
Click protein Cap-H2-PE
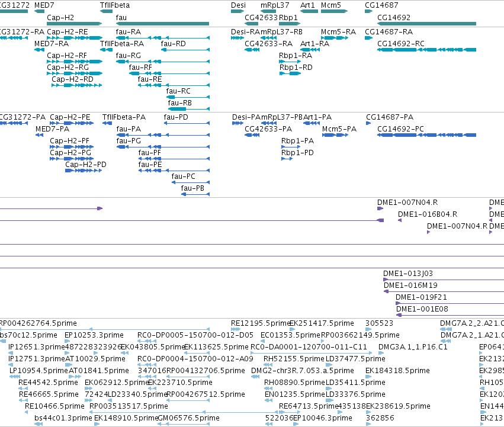[x=72, y=123]
